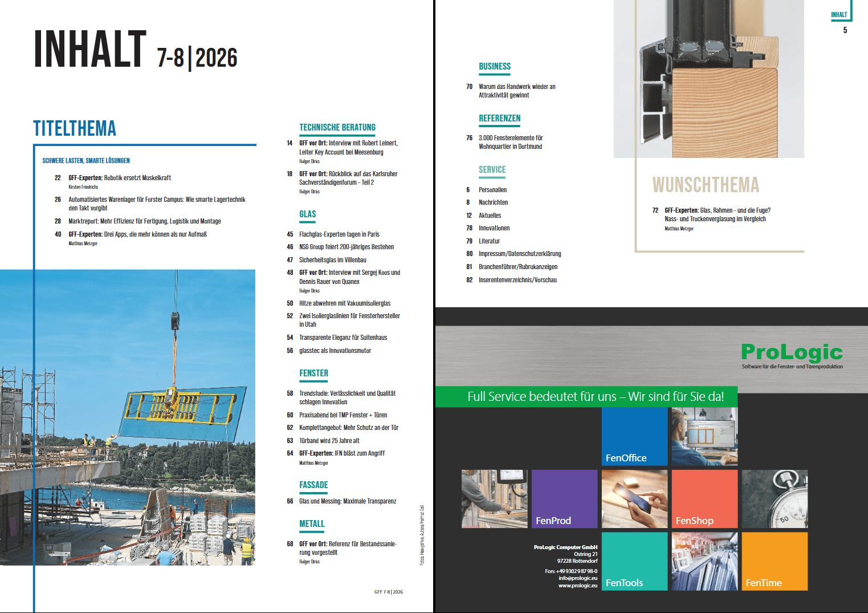Open the teal FenTools tile
This screenshot has width=868, height=613.
click(x=634, y=561)
